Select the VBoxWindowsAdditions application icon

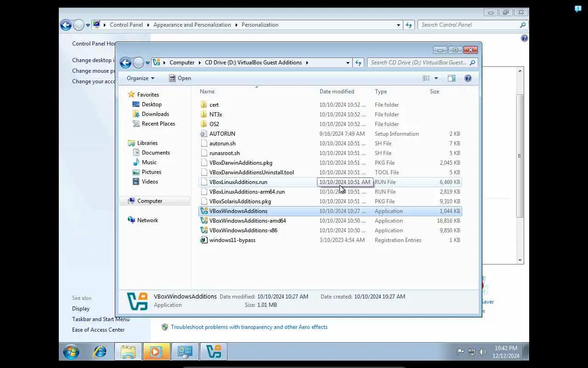[204, 211]
